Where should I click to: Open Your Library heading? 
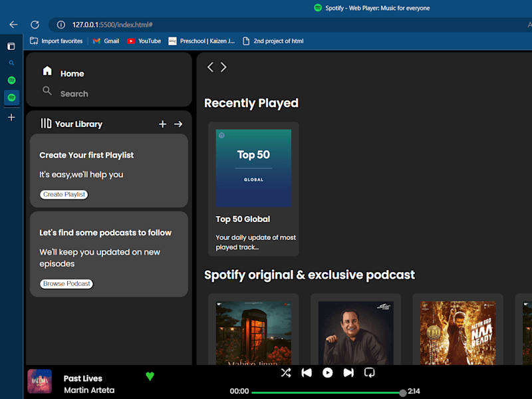(78, 124)
